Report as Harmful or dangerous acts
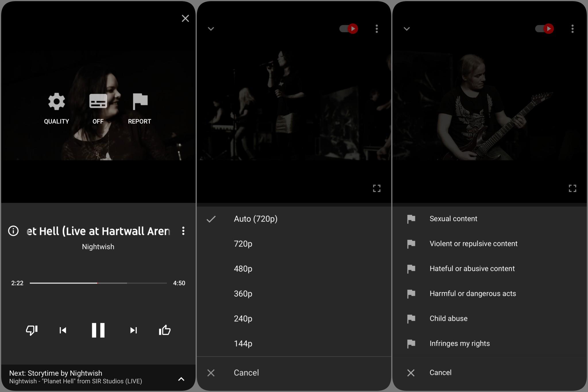 (490, 294)
